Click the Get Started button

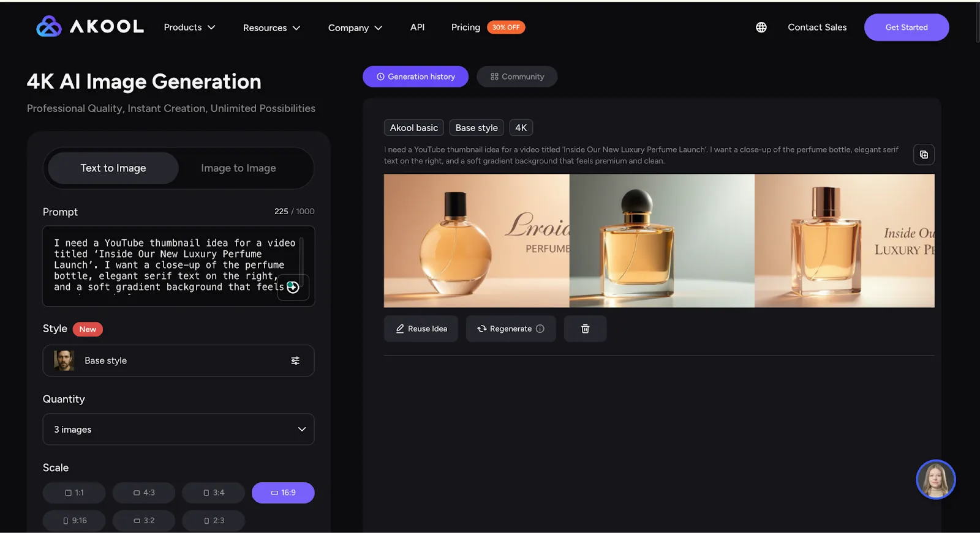coord(907,27)
